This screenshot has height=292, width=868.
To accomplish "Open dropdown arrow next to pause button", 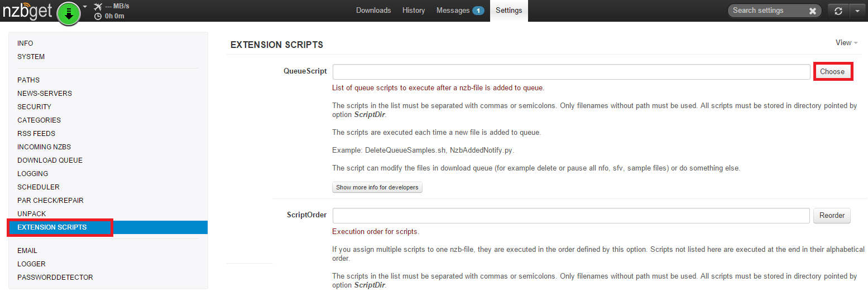I will point(85,7).
